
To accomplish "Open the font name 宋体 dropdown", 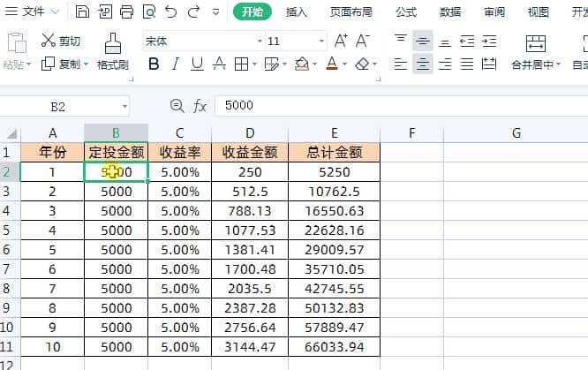I will click(x=260, y=41).
